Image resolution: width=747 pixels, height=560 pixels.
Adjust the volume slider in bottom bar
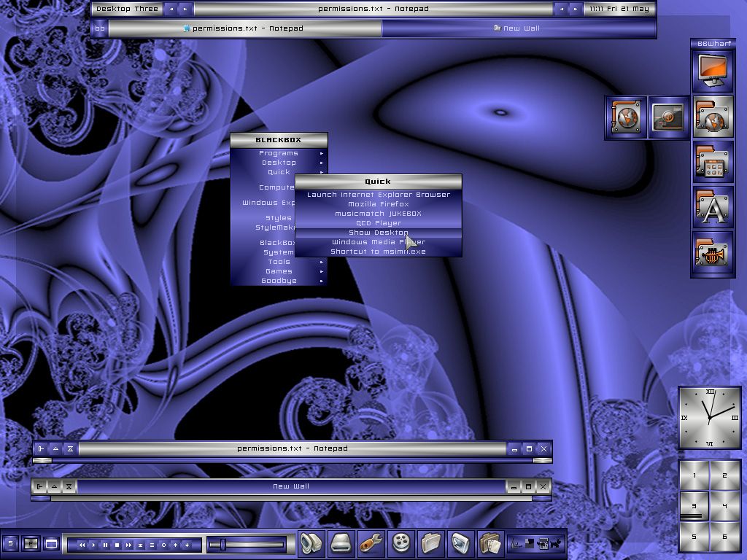(x=222, y=544)
